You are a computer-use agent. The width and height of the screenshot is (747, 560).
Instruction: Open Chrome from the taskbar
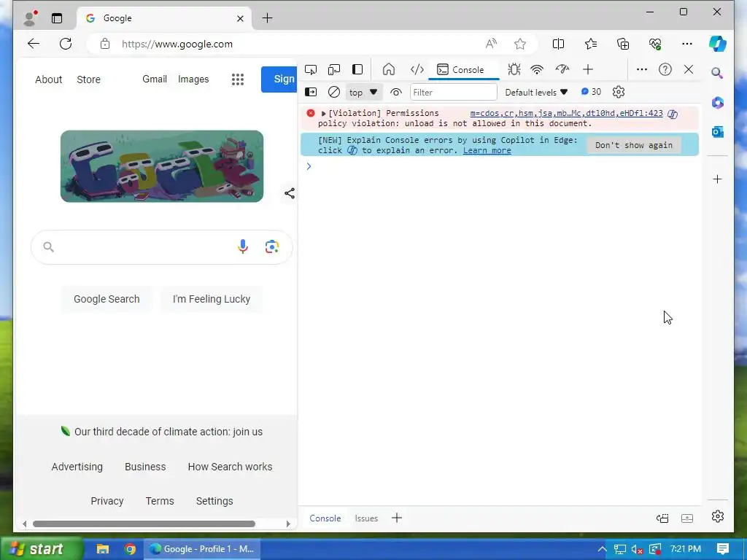click(x=130, y=549)
